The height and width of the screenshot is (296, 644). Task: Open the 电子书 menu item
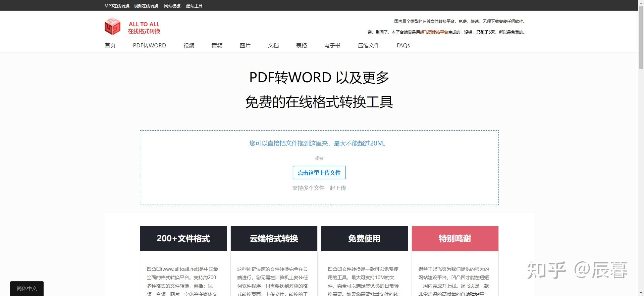(x=332, y=45)
